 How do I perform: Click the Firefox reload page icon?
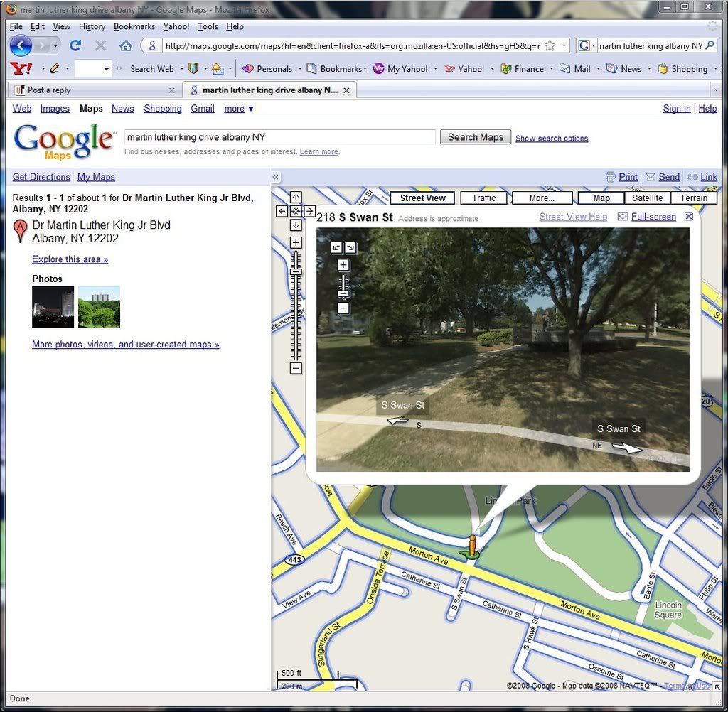click(75, 45)
